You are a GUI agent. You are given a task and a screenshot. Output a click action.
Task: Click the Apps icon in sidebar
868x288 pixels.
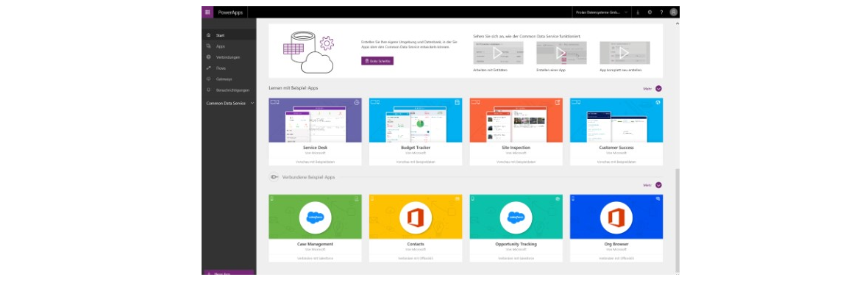click(x=208, y=46)
